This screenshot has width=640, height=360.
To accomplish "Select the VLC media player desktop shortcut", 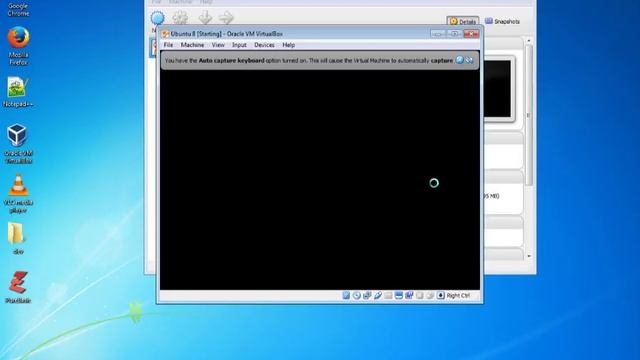I will (18, 193).
